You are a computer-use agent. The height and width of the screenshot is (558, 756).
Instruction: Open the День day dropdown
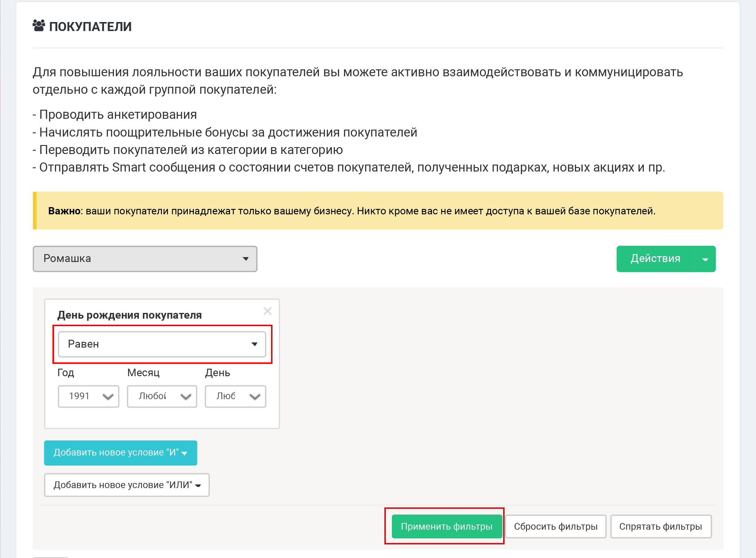235,396
